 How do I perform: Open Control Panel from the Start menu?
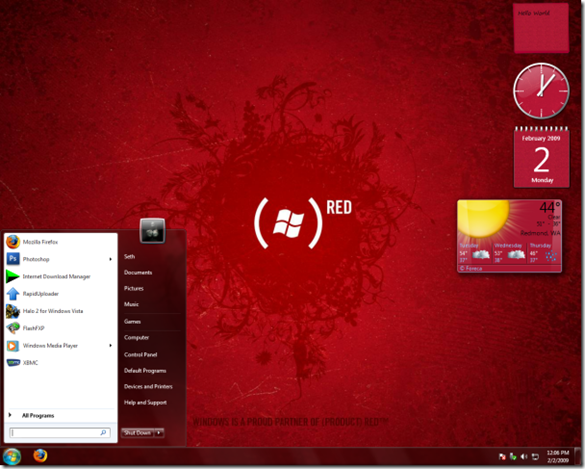(141, 354)
